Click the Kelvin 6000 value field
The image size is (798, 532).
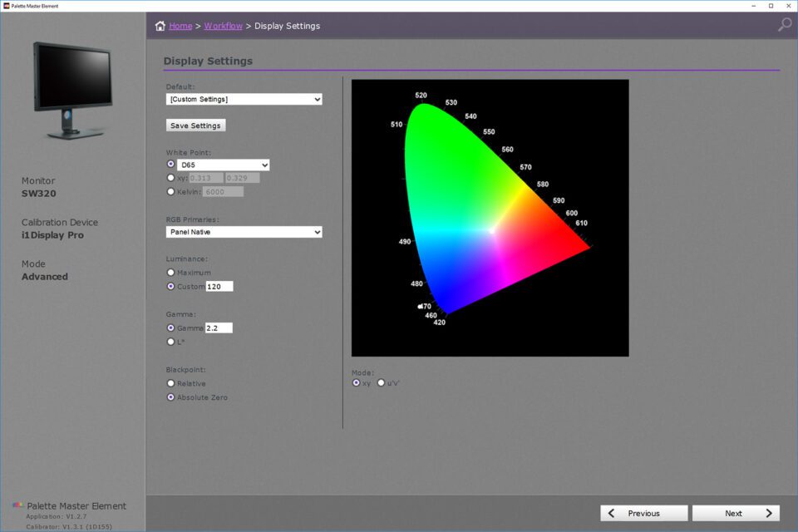[x=223, y=191]
